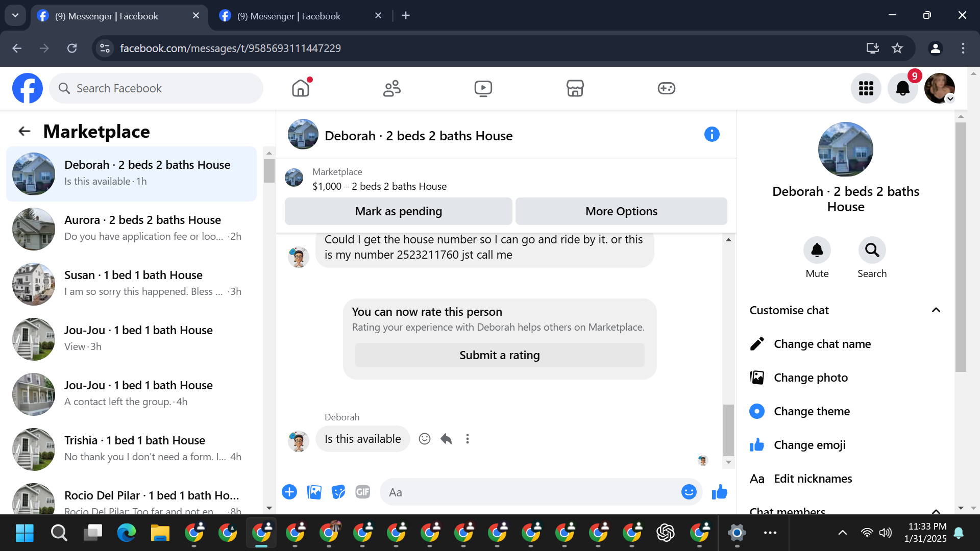Open the tab search dropdown arrow
Screen dimensions: 980x551
[x=15, y=16]
